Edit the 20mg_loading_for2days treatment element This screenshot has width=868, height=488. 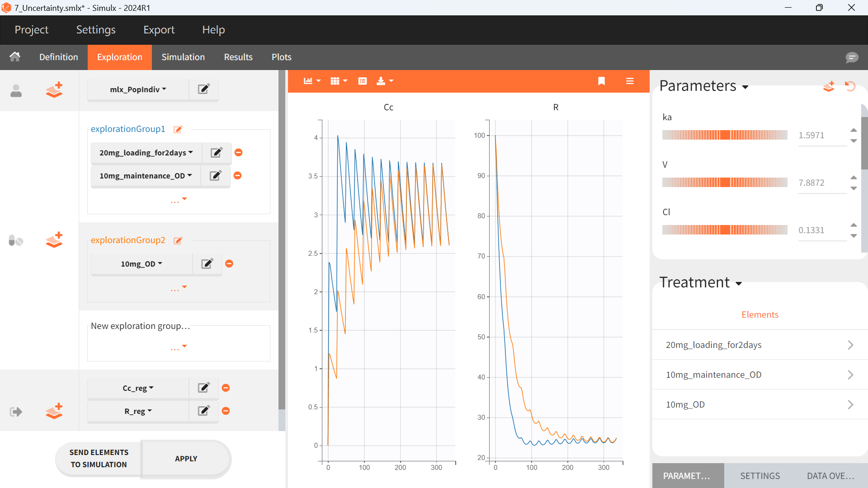[x=217, y=153]
